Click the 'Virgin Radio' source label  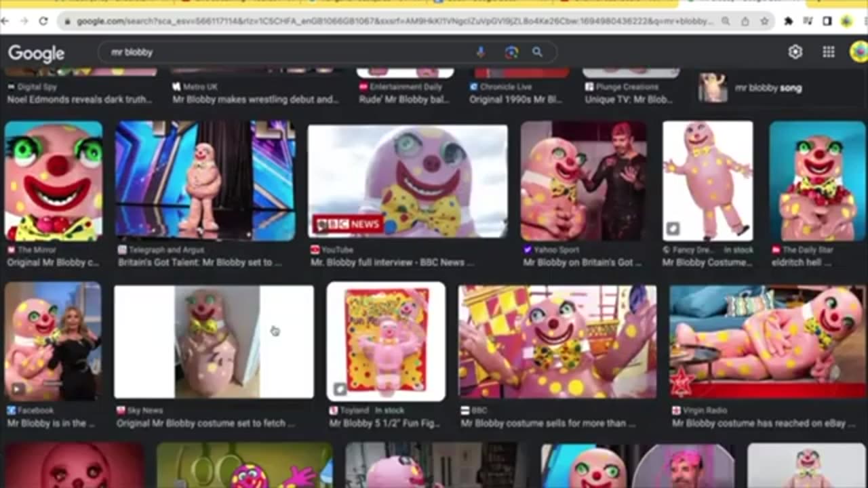[x=705, y=411]
